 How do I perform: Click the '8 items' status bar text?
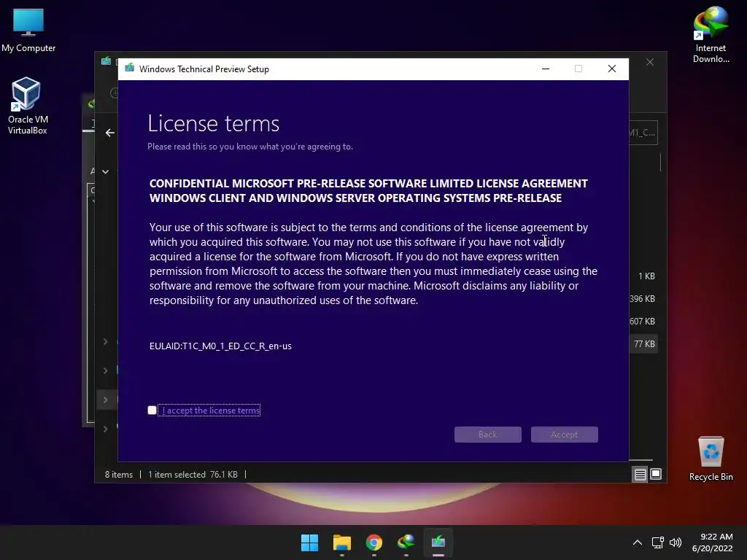tap(119, 474)
